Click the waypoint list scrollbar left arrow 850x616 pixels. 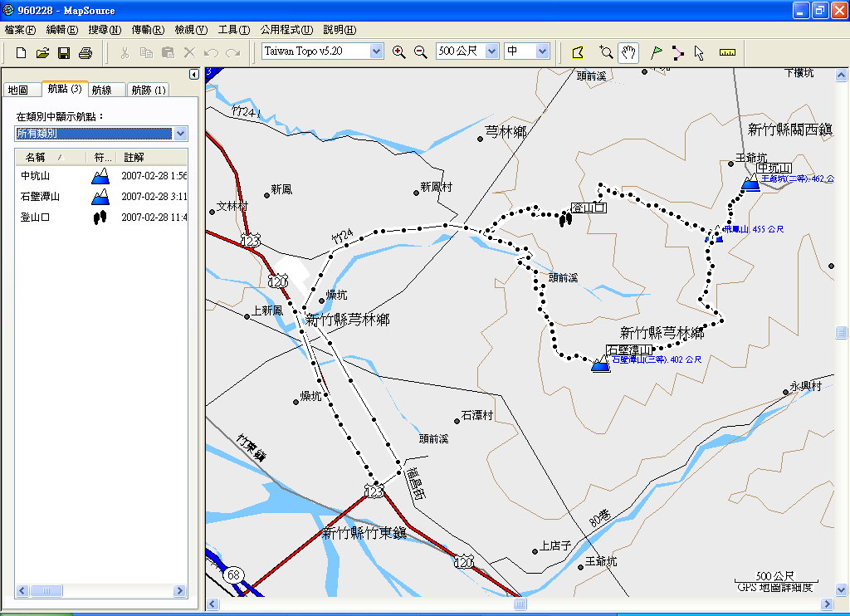pos(22,590)
